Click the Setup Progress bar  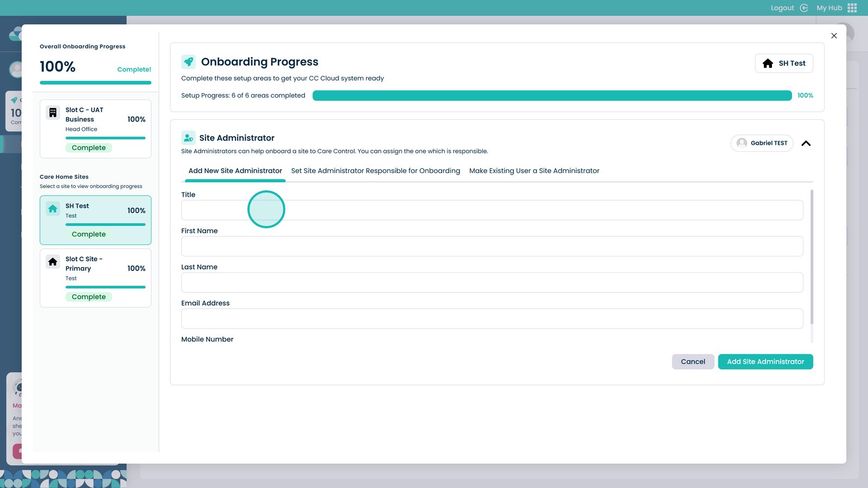pyautogui.click(x=552, y=96)
